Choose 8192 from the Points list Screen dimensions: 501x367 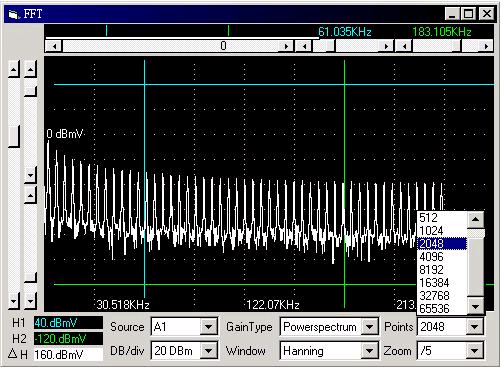[442, 270]
